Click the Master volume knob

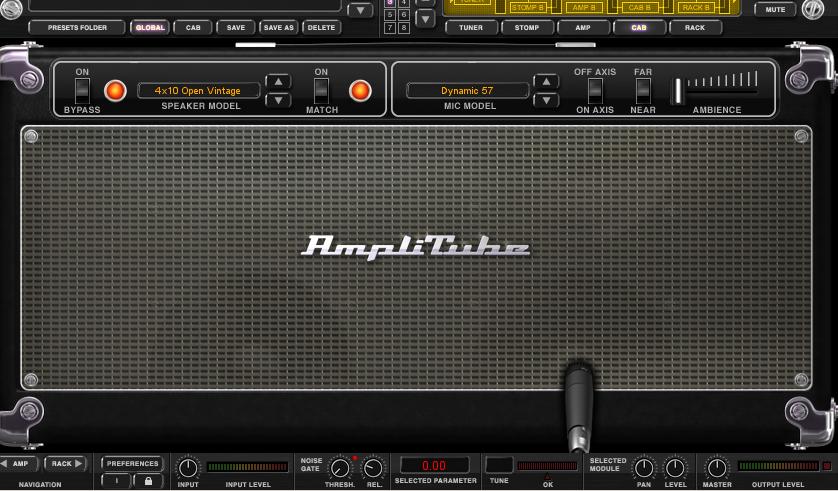pos(717,468)
